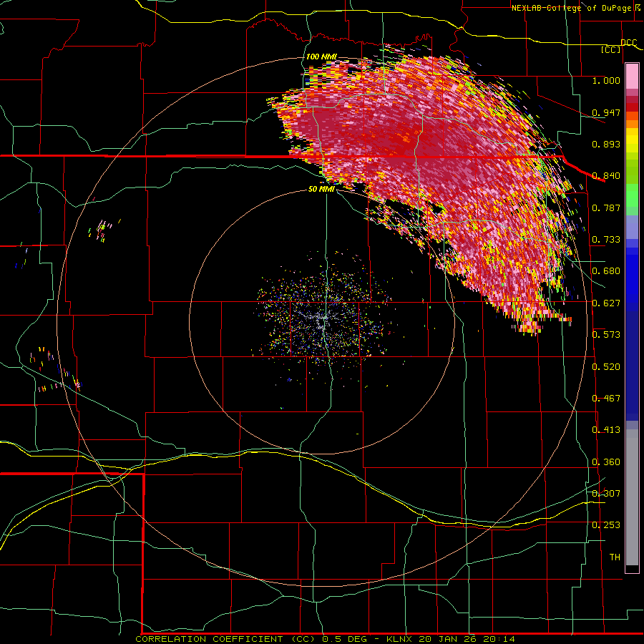Click the 0.840 legend value

[606, 176]
